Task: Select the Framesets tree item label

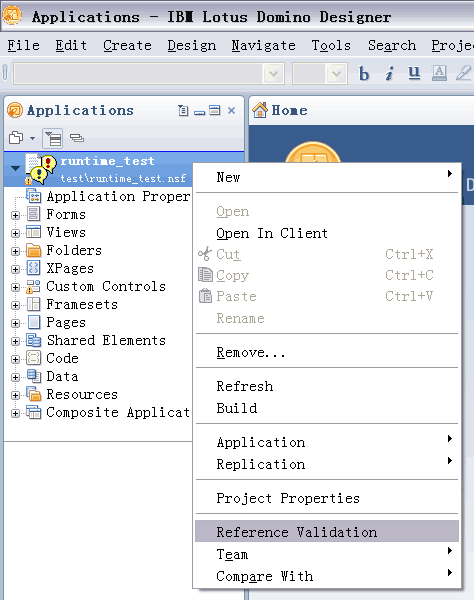Action: (82, 305)
